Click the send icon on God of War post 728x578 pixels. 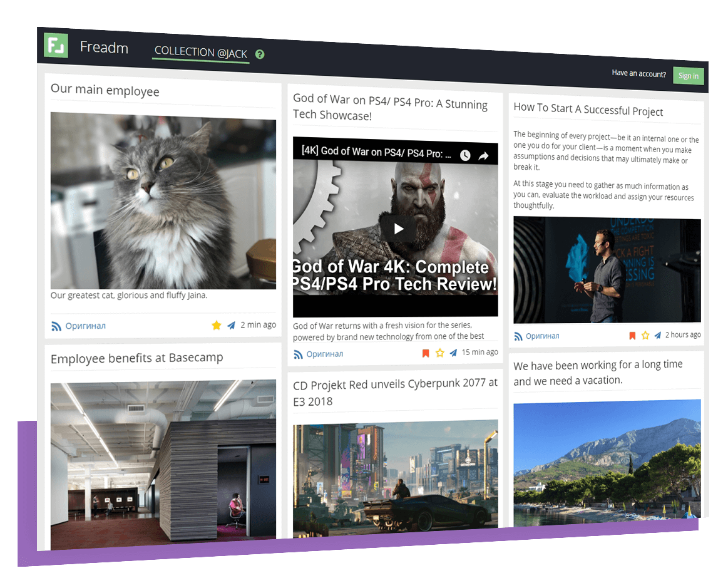[x=453, y=353]
